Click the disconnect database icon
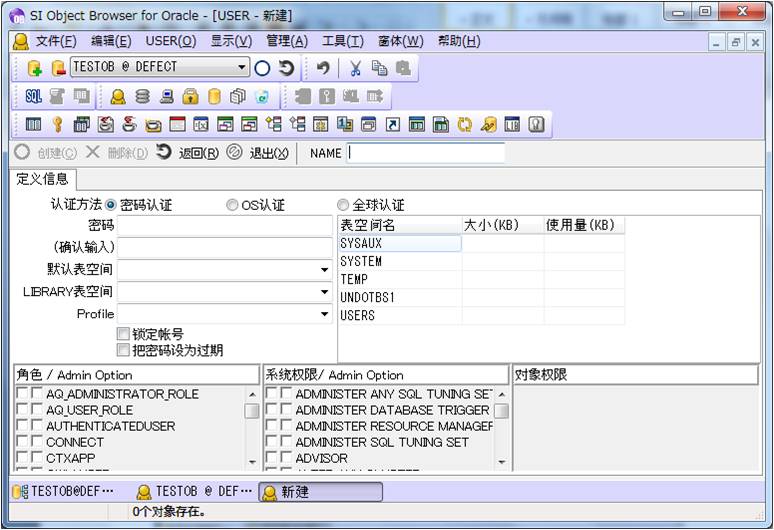Screen dimensions: 774x530 tap(58, 68)
